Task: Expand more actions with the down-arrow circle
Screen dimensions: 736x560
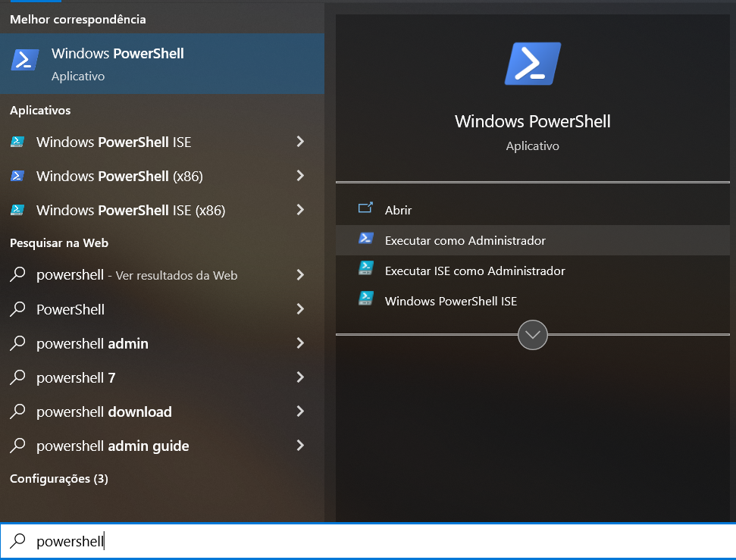Action: pos(533,335)
